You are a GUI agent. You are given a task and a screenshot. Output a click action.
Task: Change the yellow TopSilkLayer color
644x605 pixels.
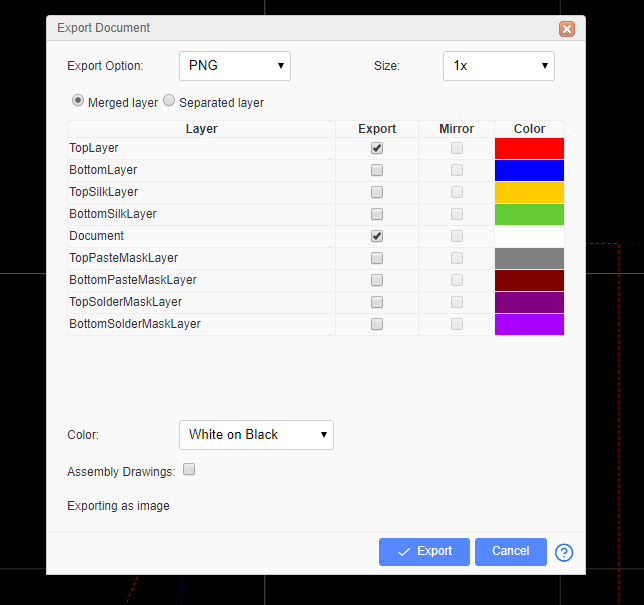coord(529,192)
